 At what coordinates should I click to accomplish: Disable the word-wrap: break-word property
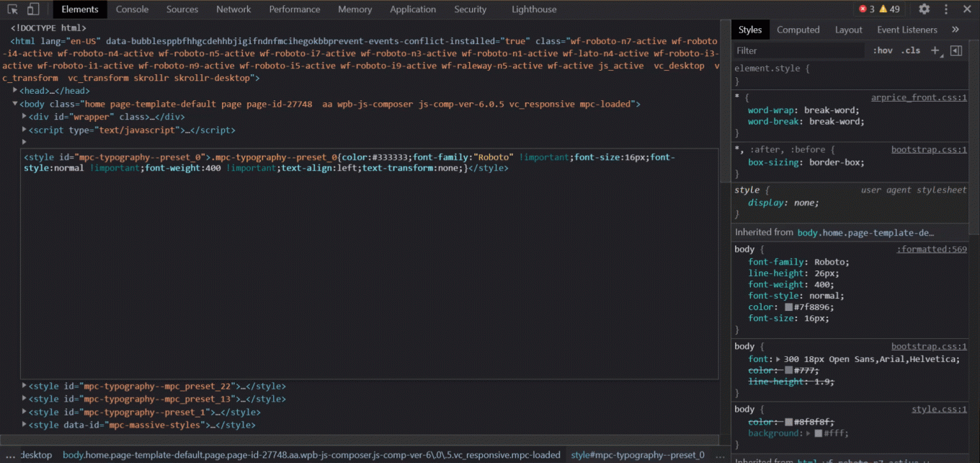tap(741, 110)
